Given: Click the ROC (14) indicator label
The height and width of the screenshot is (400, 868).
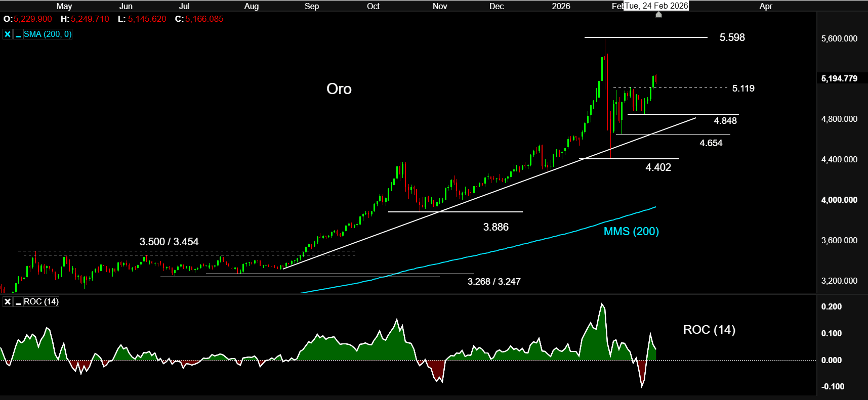Looking at the screenshot, I should (41, 302).
